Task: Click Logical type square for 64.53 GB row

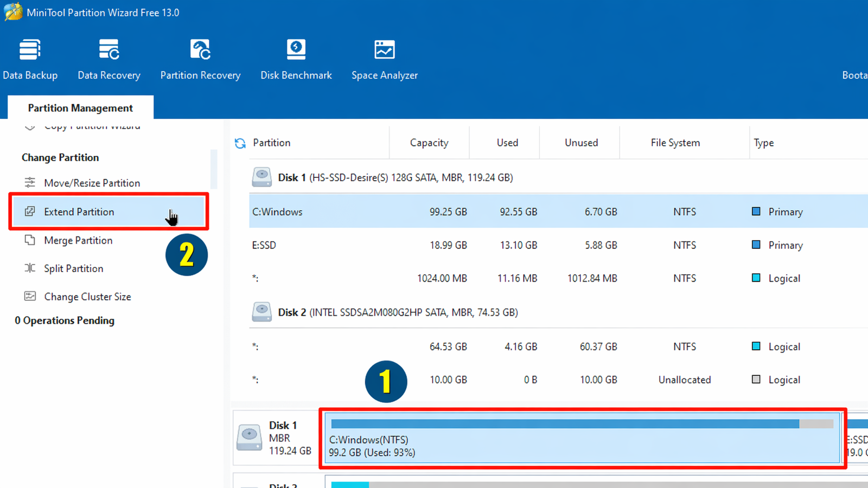Action: coord(756,346)
